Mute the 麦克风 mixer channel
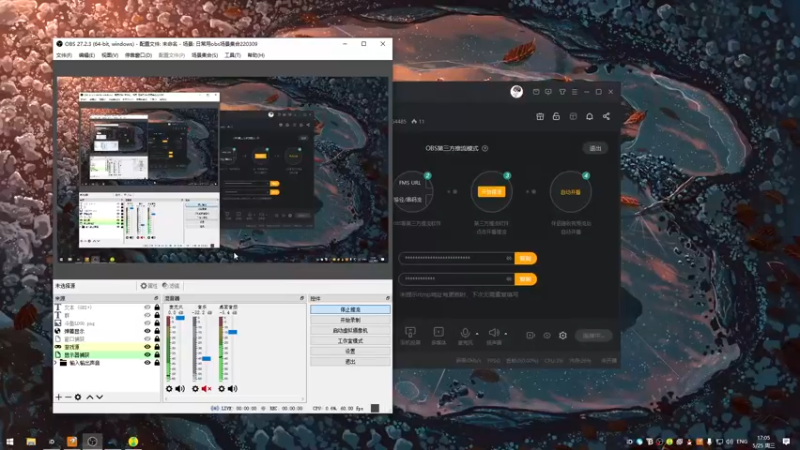Viewport: 800px width, 450px height. click(x=180, y=389)
